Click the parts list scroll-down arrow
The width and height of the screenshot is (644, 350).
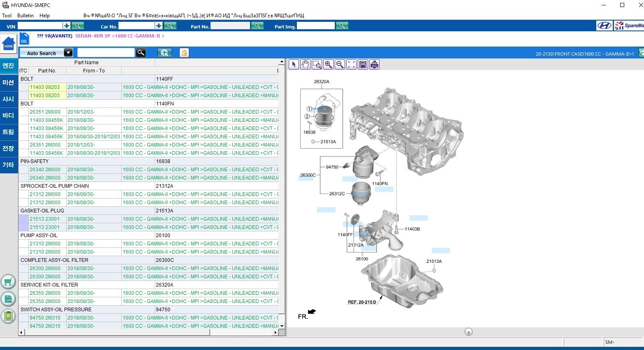[x=282, y=326]
